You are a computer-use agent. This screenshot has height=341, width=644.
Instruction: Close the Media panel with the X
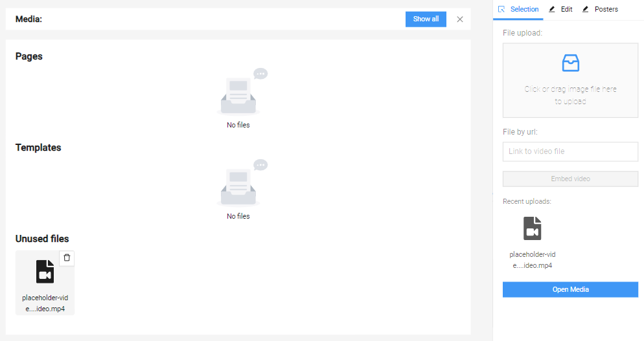[x=460, y=19]
